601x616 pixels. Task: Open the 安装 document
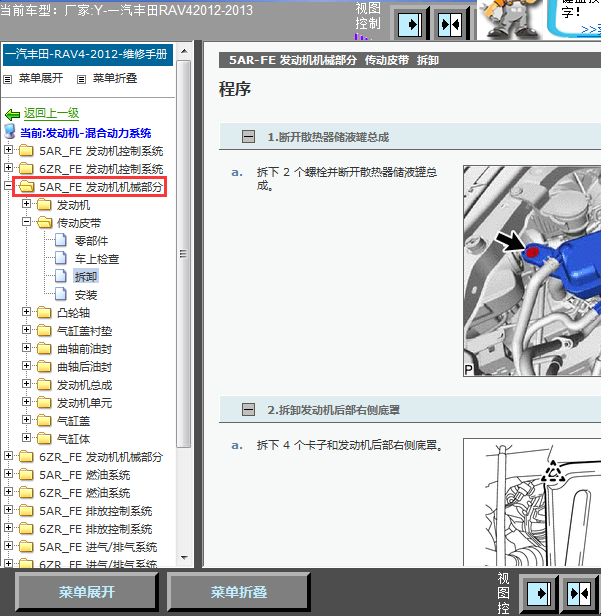tap(86, 295)
